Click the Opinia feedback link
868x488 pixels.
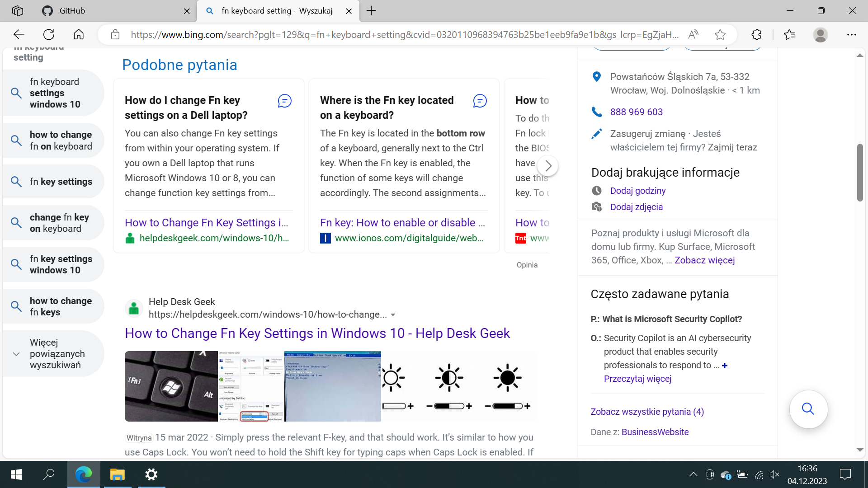(527, 265)
